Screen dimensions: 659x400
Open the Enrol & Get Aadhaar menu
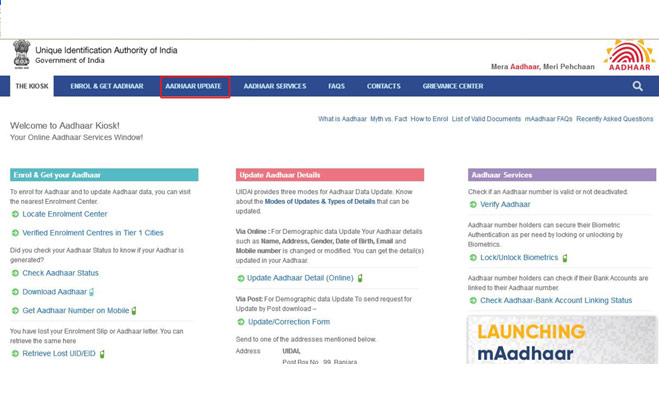pyautogui.click(x=107, y=86)
